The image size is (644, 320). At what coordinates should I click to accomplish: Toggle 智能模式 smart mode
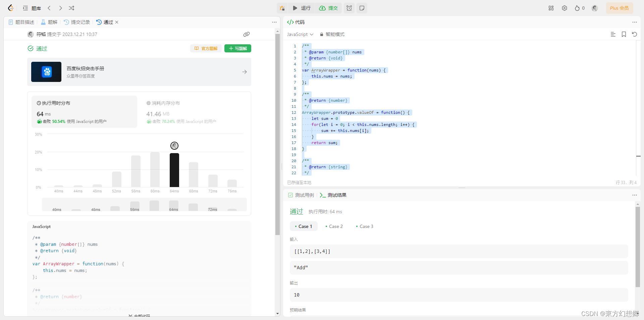332,34
